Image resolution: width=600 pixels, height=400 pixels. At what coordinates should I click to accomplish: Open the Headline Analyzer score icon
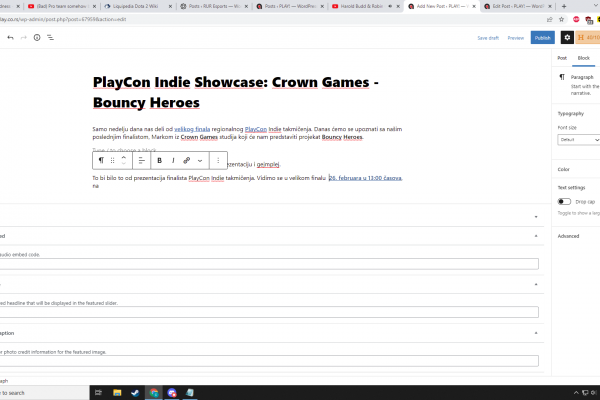588,38
